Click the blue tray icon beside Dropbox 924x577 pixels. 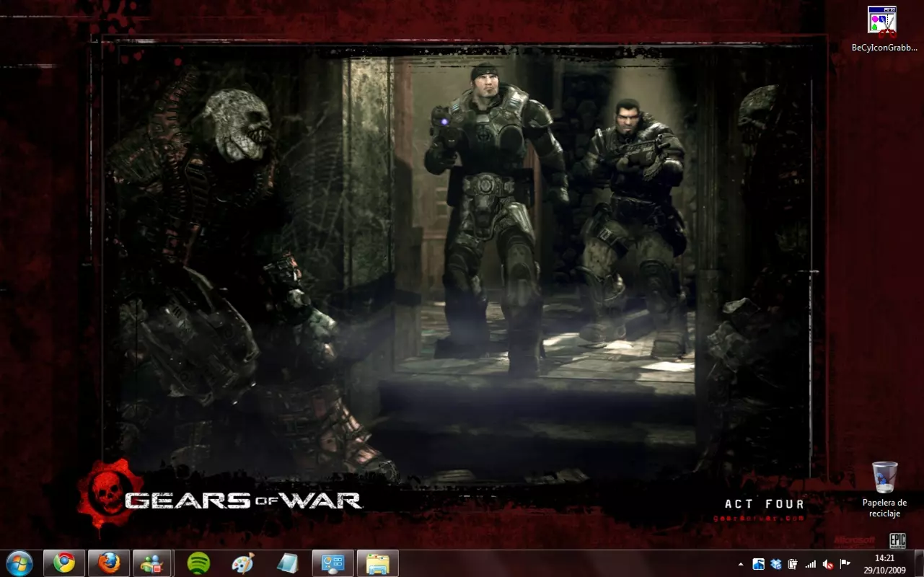point(758,564)
